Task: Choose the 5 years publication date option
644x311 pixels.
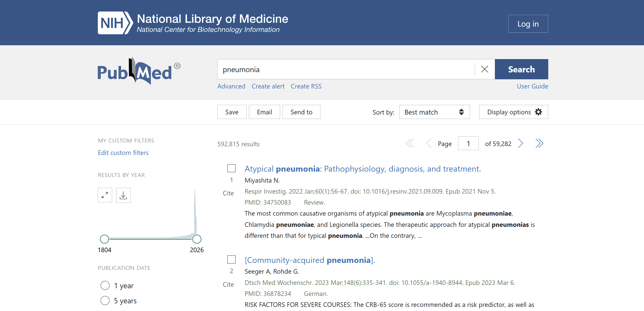Action: point(105,301)
